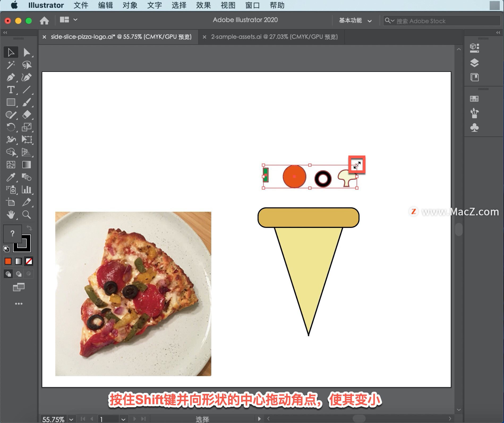Collapse the left toolbar panel

[5, 32]
